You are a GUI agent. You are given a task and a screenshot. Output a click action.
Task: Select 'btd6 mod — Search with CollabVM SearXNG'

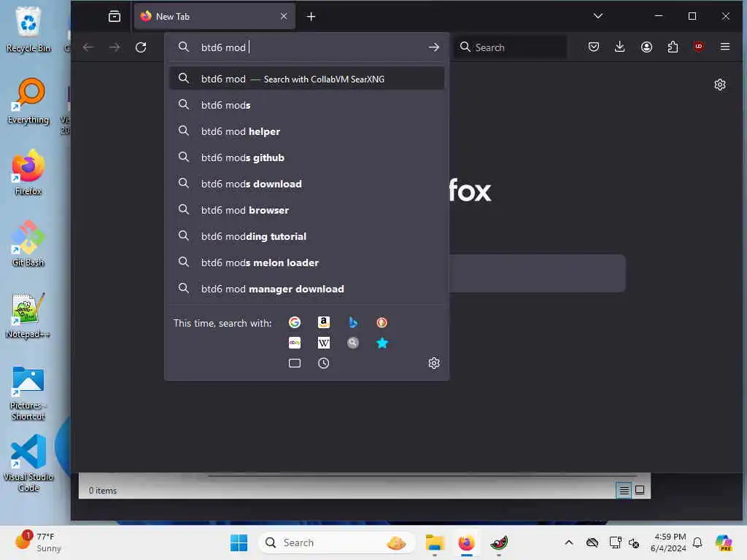(x=307, y=79)
